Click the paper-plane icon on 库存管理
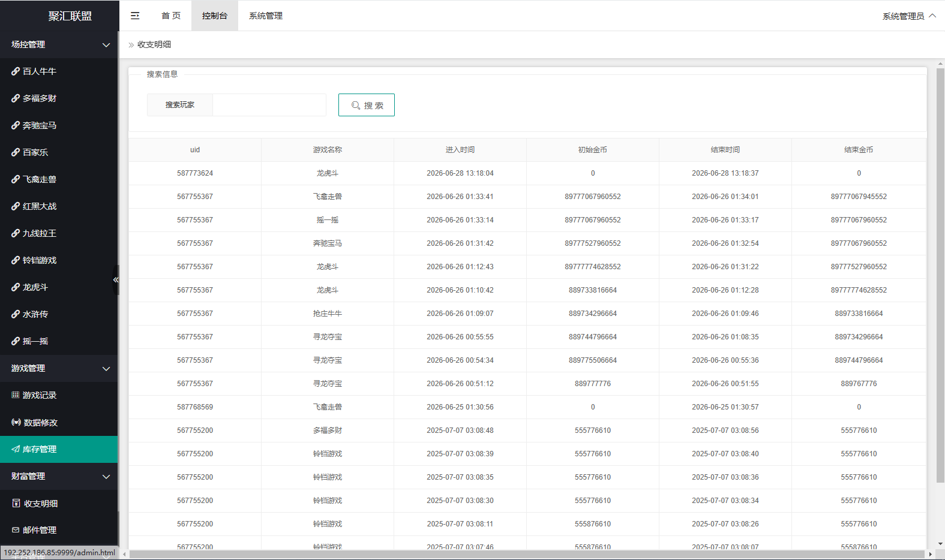 [x=16, y=449]
